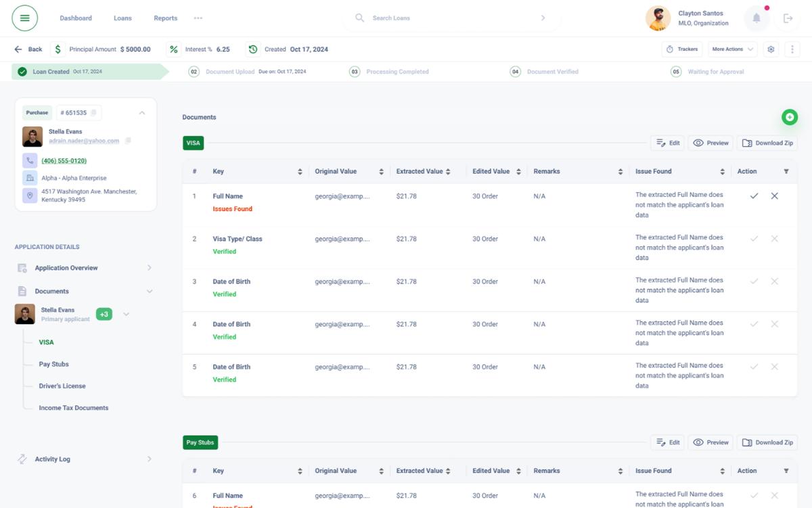Approve the Full Name row with the checkmark
Viewport: 812px width, 508px height.
pos(754,195)
